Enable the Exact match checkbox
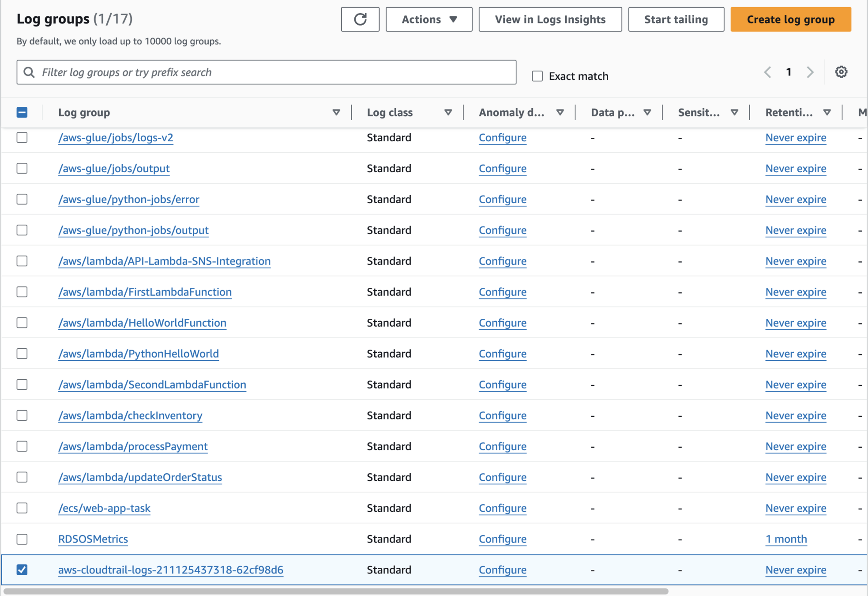 (537, 76)
